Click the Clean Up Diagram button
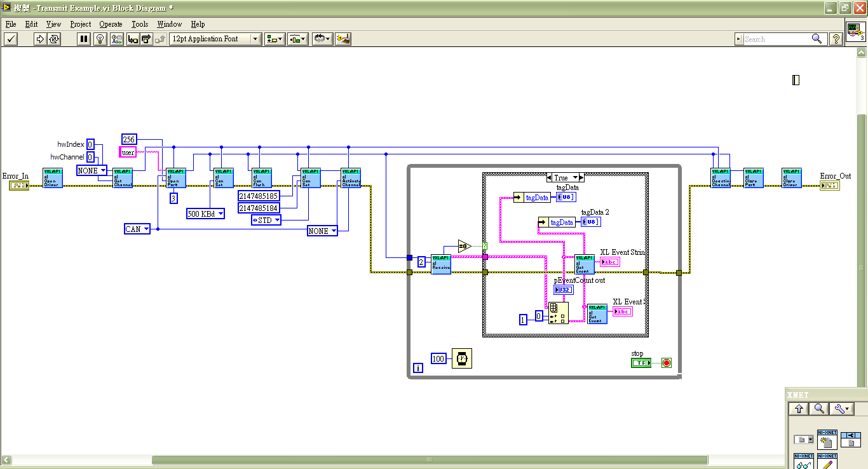 tap(343, 39)
